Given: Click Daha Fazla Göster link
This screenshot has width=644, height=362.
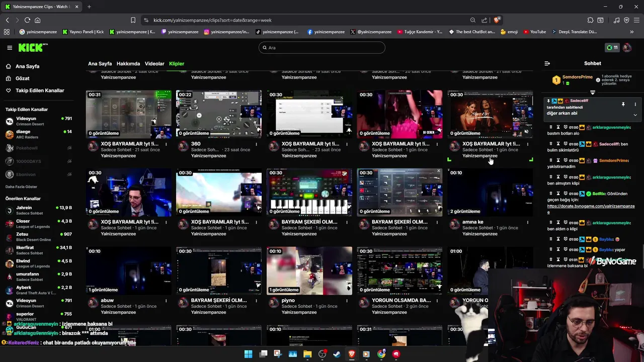Looking at the screenshot, I should pyautogui.click(x=21, y=187).
